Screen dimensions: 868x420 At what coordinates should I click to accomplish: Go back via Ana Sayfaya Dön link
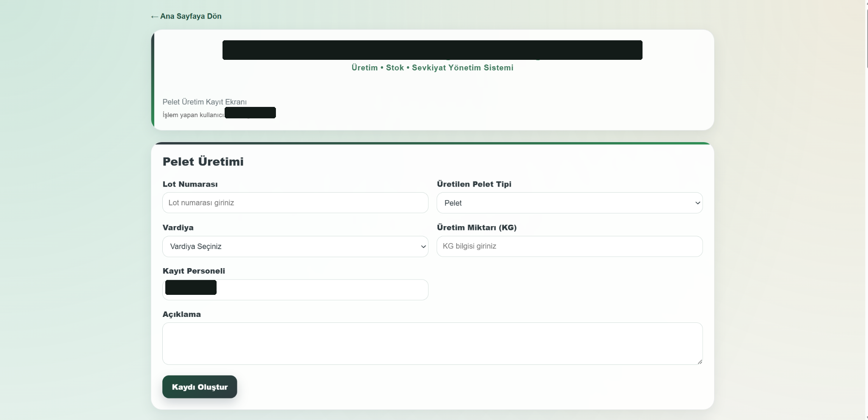coord(186,16)
